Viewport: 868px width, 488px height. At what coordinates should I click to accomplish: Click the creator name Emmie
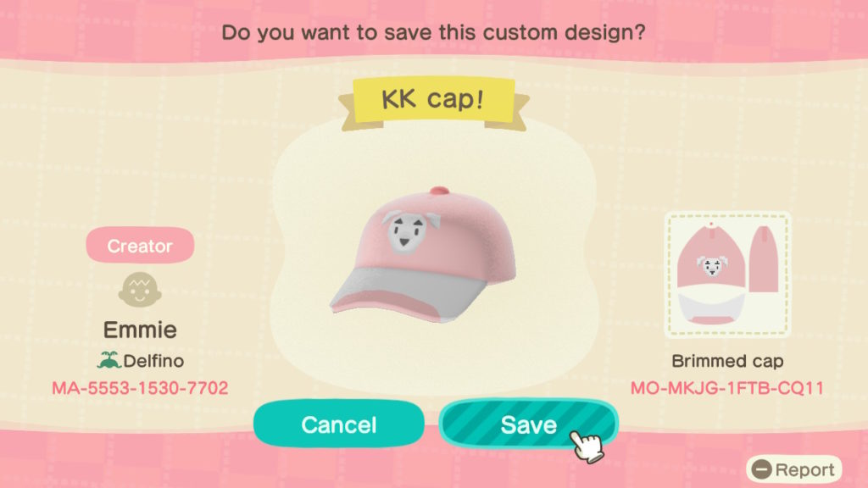[x=140, y=330]
